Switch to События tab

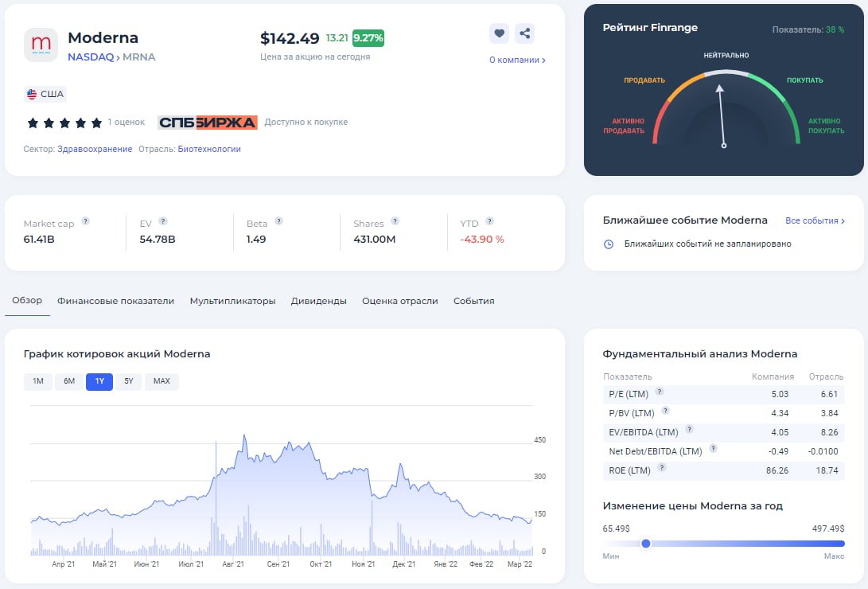tap(474, 301)
